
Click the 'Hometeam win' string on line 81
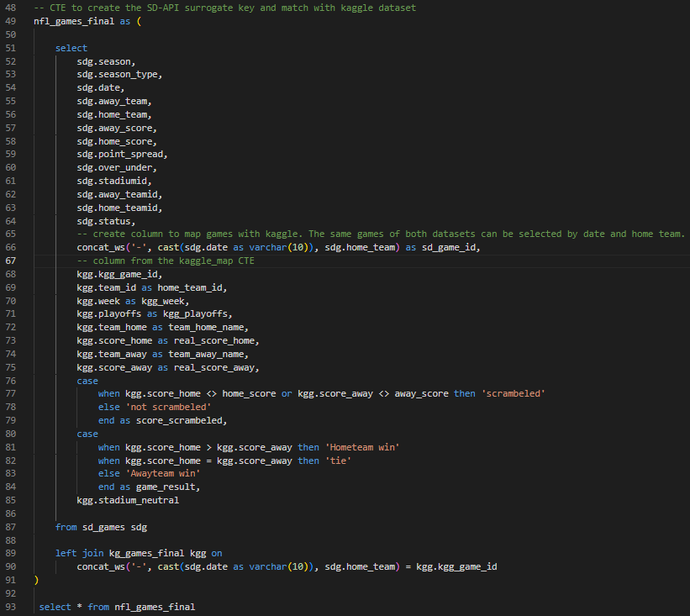pos(360,447)
